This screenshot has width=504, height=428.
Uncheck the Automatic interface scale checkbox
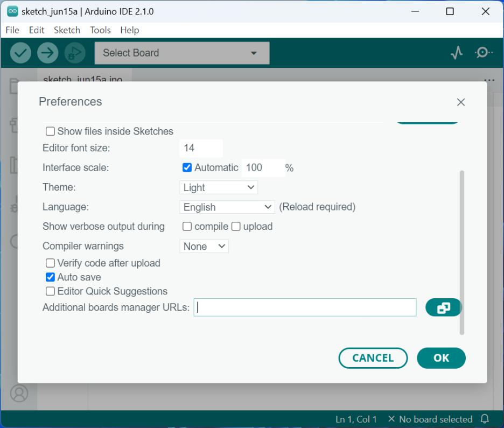(187, 167)
